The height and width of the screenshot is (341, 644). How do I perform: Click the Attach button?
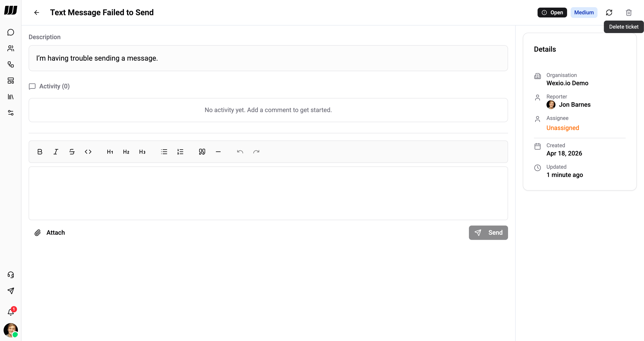pyautogui.click(x=50, y=232)
